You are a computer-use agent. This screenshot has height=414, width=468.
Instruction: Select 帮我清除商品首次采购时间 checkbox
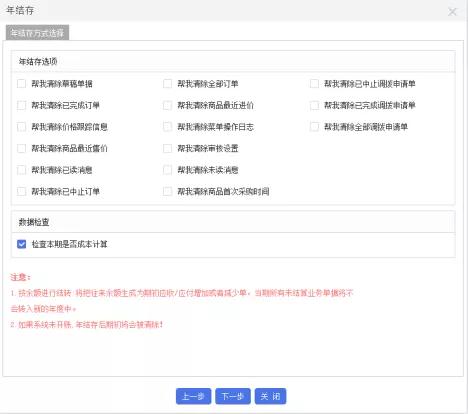click(167, 191)
